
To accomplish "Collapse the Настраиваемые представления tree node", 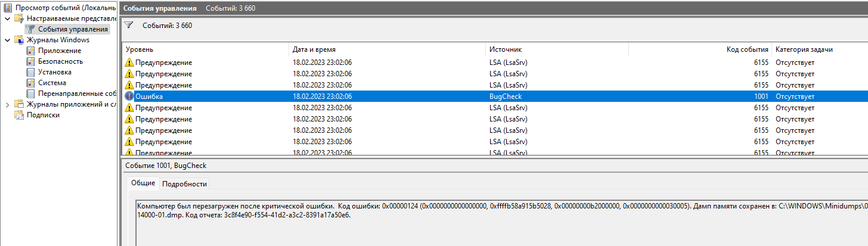I will tap(7, 18).
